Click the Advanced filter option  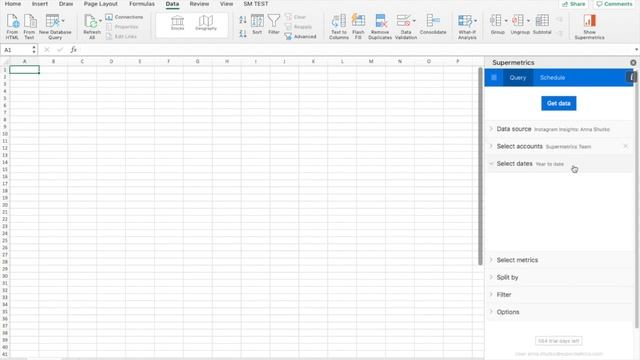coord(300,36)
